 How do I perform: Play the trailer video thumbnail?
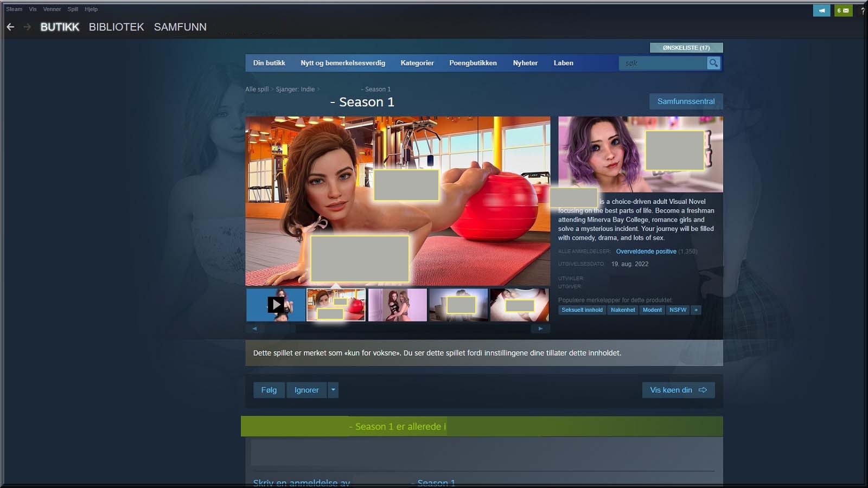[x=276, y=305]
